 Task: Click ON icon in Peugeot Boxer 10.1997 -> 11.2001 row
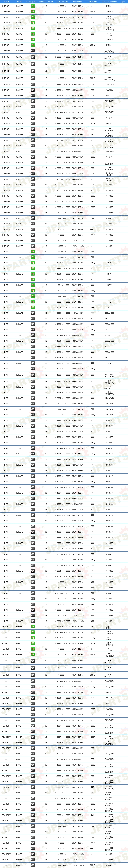(33, 748)
